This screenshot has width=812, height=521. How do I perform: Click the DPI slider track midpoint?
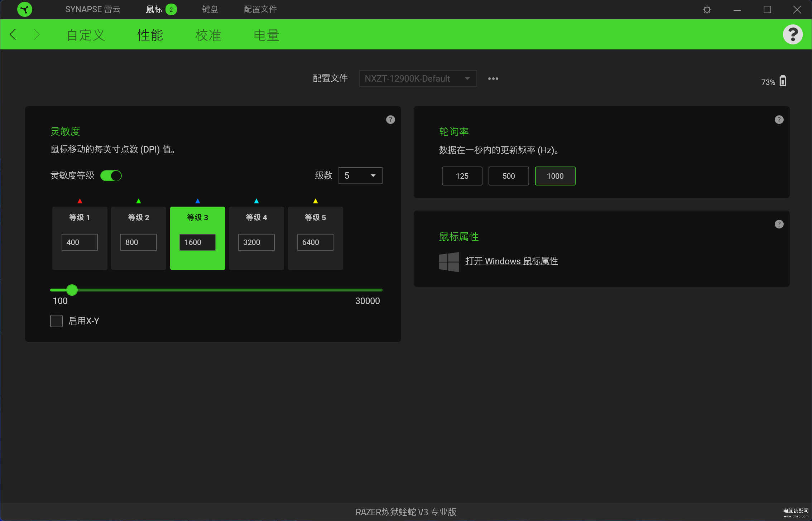tap(216, 290)
